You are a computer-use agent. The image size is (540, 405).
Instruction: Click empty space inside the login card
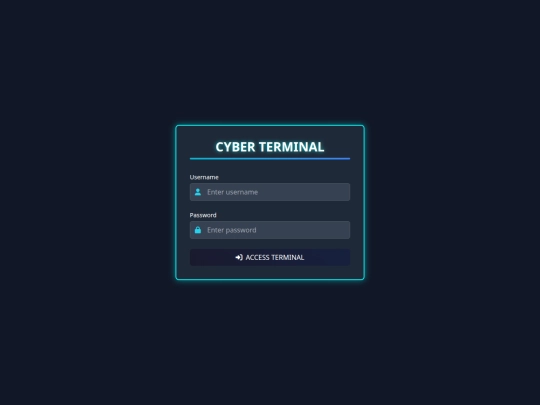coord(270,272)
